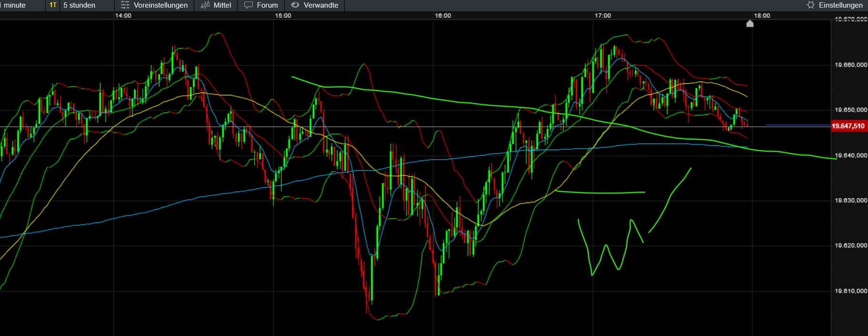Click the gray time marker near 18:00
Screen dimensions: 868x336
750,23
